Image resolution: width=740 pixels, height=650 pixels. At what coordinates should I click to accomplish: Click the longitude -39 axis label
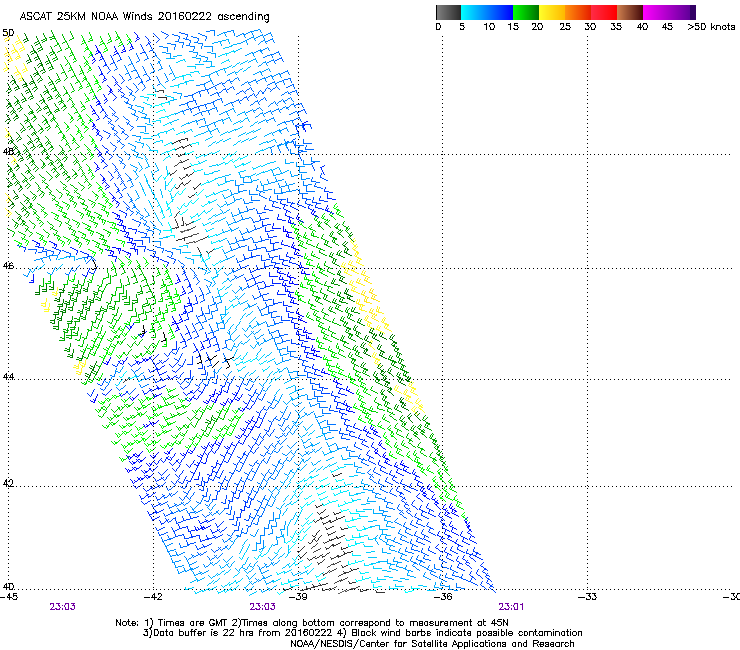(298, 597)
